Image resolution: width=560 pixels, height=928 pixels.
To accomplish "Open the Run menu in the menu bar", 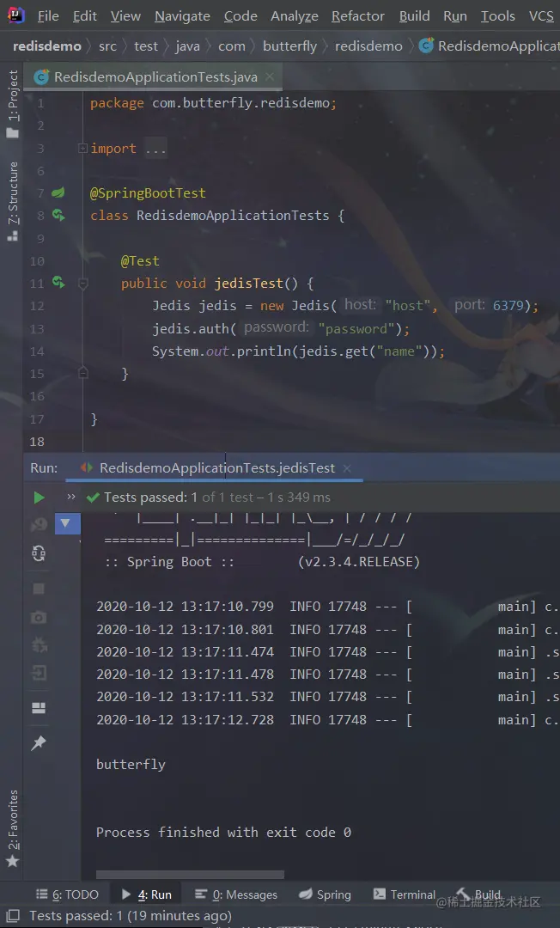I will click(x=454, y=16).
